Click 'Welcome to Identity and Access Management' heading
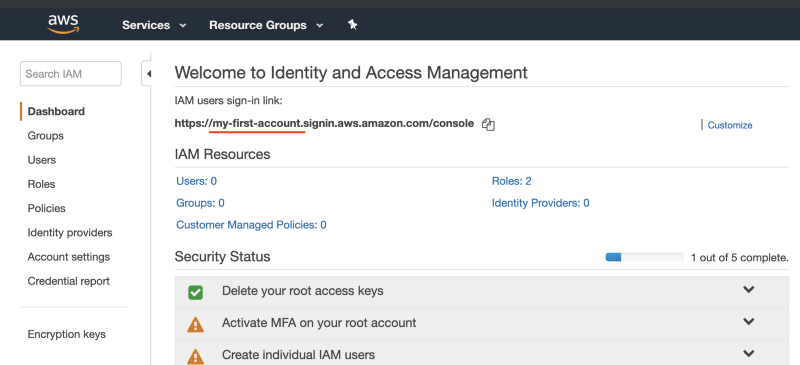 (351, 72)
